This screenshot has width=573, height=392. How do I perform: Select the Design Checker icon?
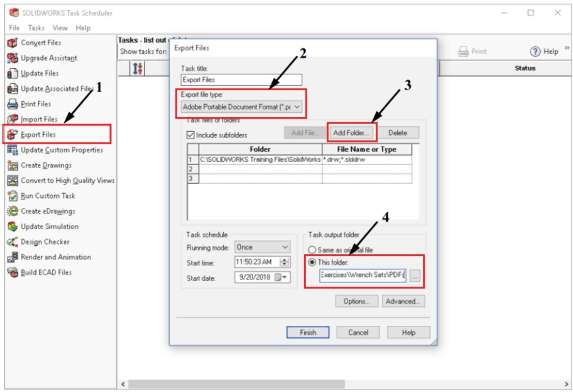point(12,242)
